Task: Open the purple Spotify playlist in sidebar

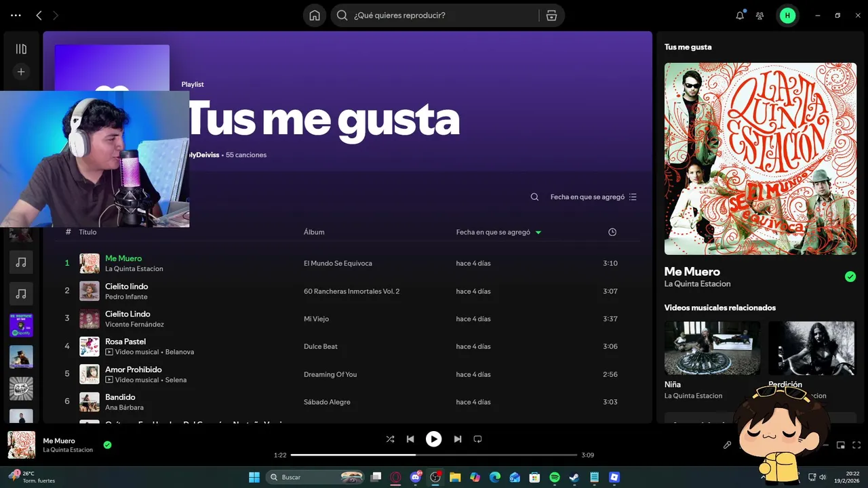Action: 21,325
